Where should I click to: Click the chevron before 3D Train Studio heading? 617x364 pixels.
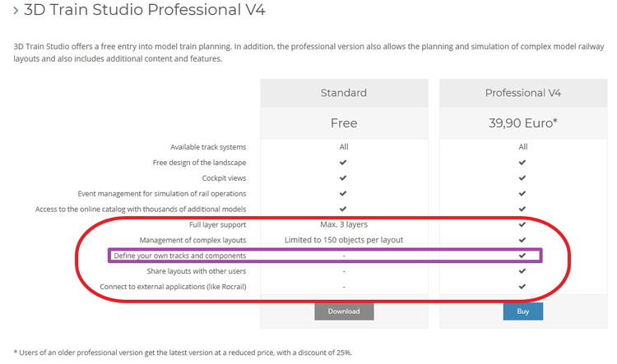(16, 11)
